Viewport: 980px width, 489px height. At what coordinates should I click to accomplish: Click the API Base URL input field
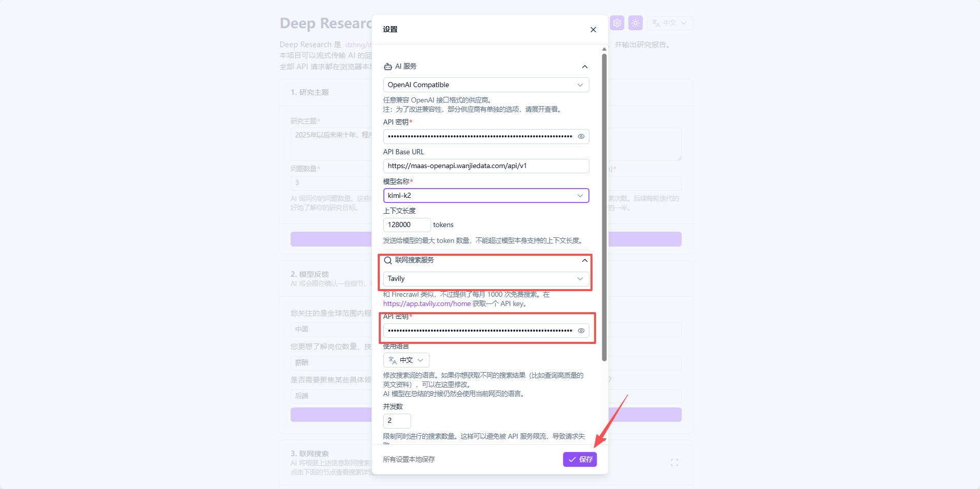(486, 166)
